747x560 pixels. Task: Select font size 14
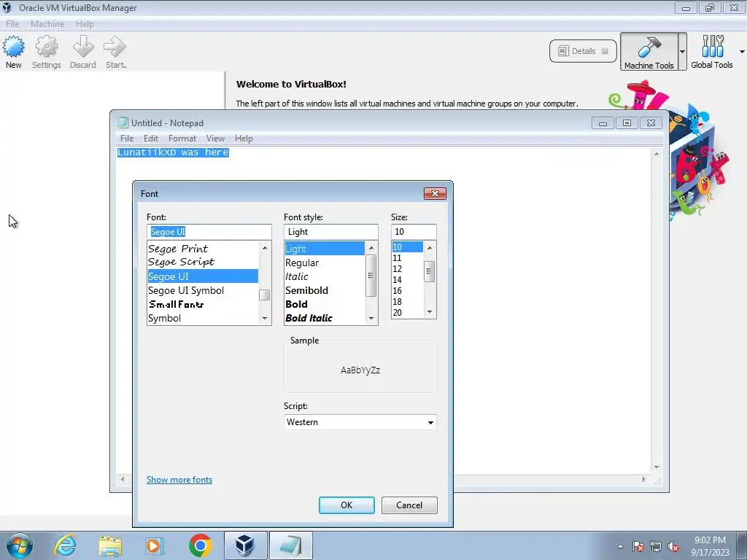point(407,280)
